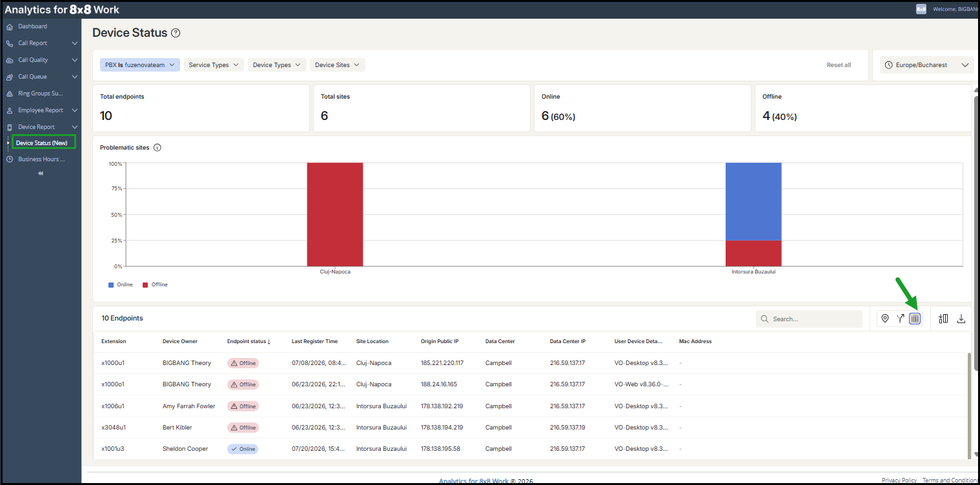
Task: Click the Reset all button
Action: point(839,65)
